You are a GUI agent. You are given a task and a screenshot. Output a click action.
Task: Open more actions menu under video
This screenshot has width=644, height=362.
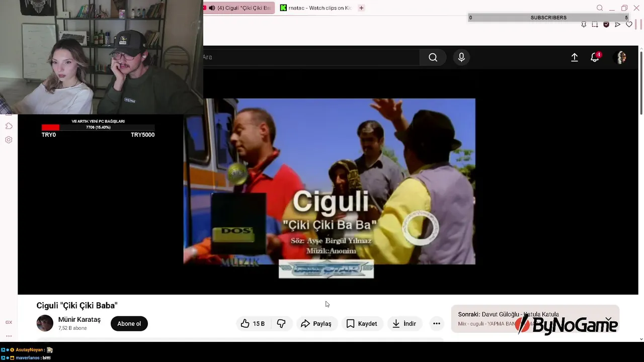[437, 324]
